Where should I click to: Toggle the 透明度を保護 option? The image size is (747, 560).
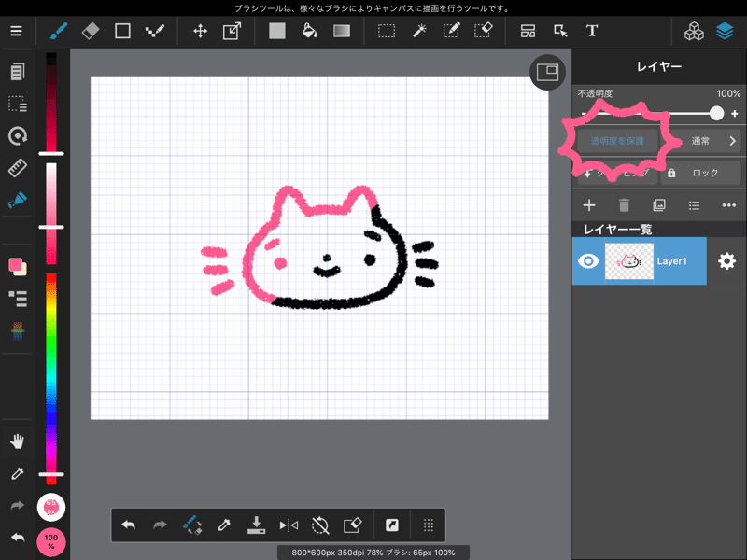pyautogui.click(x=617, y=141)
